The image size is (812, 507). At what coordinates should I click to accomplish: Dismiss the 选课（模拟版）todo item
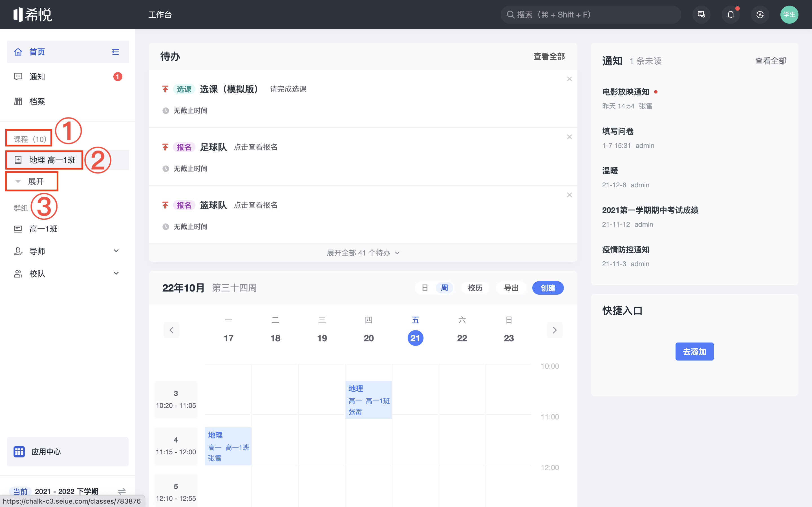(x=570, y=79)
